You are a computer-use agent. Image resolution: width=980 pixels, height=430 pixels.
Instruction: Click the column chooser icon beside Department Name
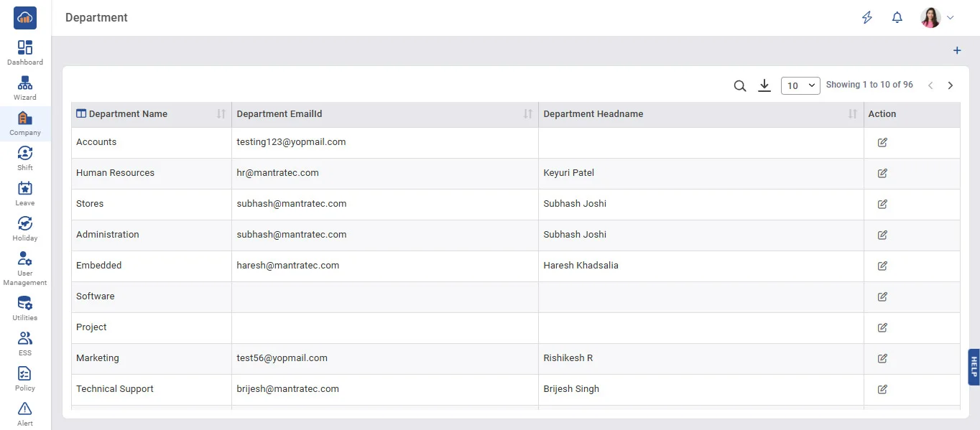[x=81, y=113]
